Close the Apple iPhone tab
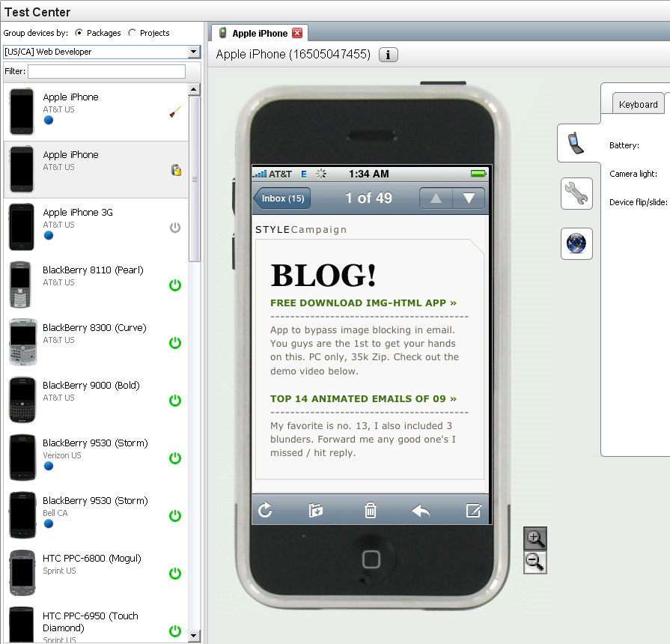670x644 pixels. click(297, 33)
